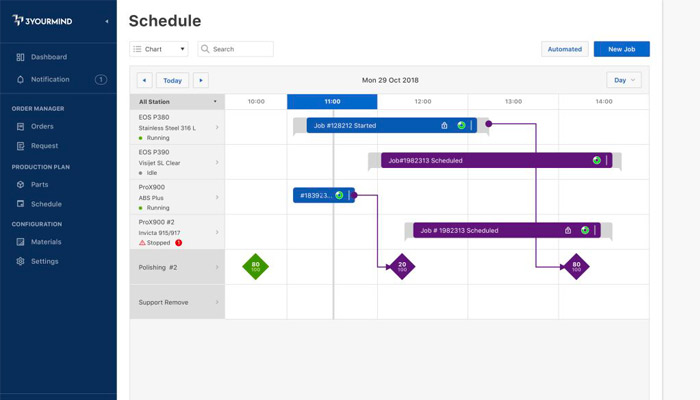The height and width of the screenshot is (400, 700).
Task: Click the lock icon on Job #128212
Action: coord(444,126)
